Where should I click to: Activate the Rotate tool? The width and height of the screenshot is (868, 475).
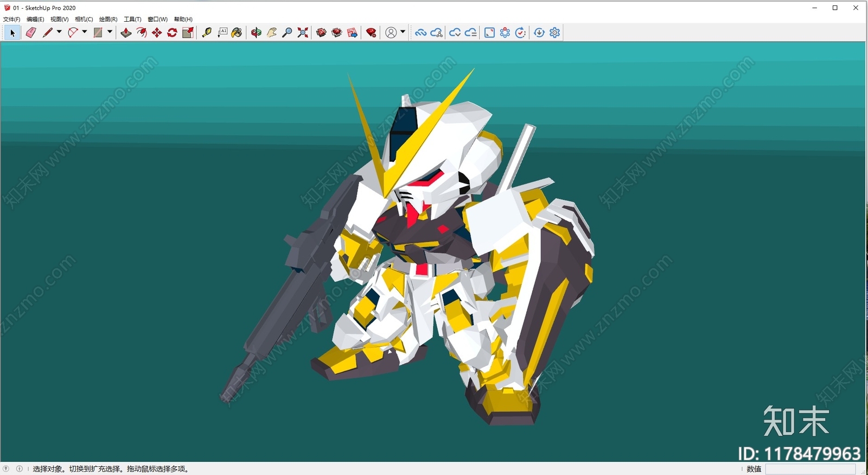pos(172,33)
